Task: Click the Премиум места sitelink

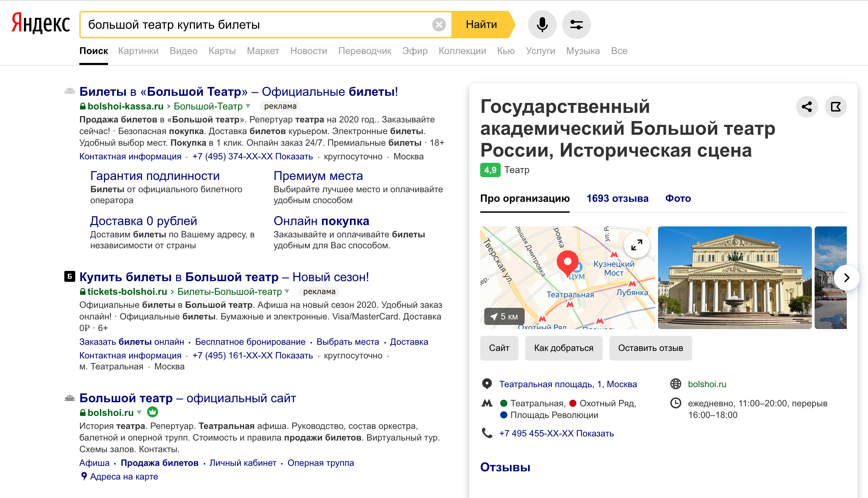Action: click(x=318, y=176)
